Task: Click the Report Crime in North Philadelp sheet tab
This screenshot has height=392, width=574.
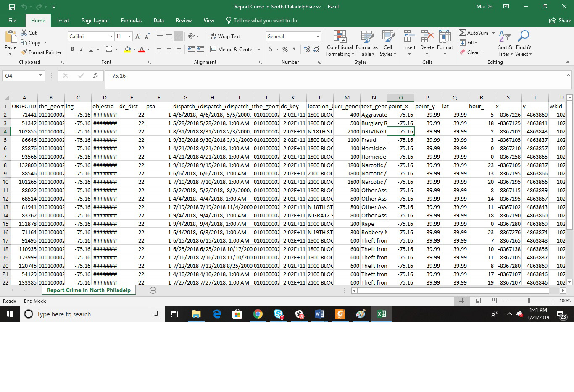Action: [89, 290]
